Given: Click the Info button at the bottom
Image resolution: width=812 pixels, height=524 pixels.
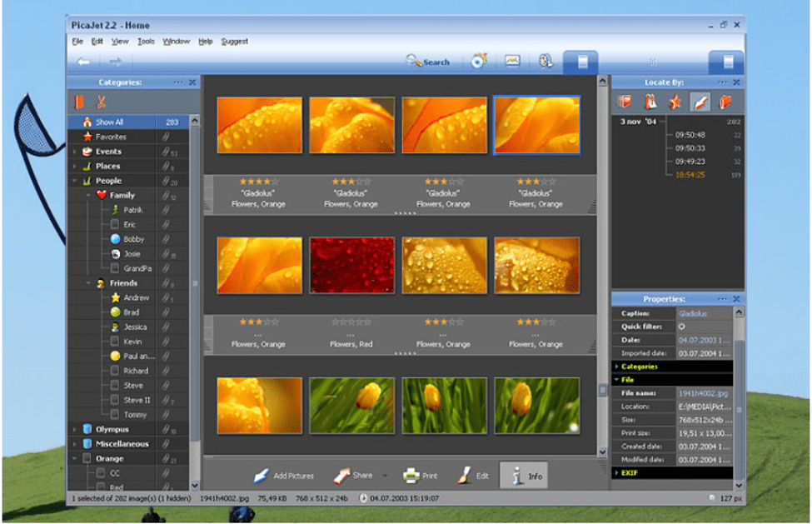Looking at the screenshot, I should point(524,475).
